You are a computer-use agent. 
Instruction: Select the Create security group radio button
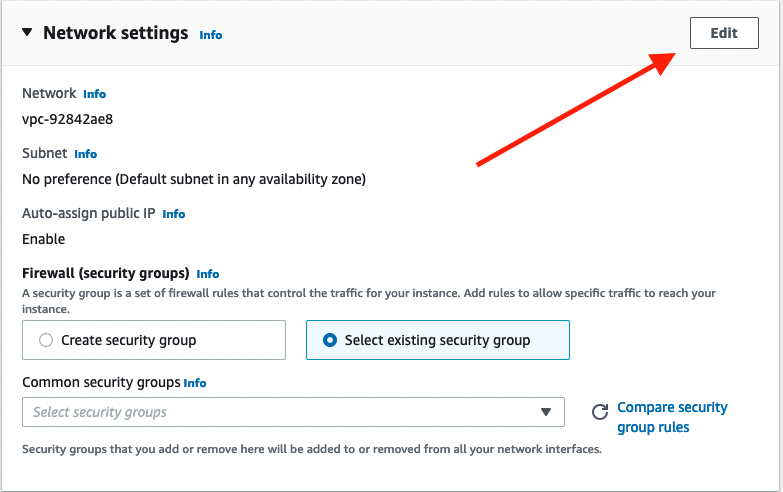(46, 340)
